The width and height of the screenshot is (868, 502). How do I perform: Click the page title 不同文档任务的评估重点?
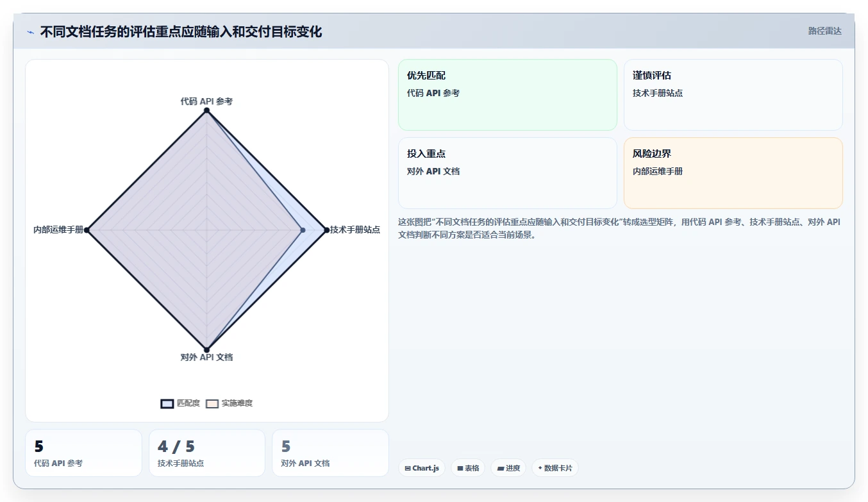pos(181,31)
